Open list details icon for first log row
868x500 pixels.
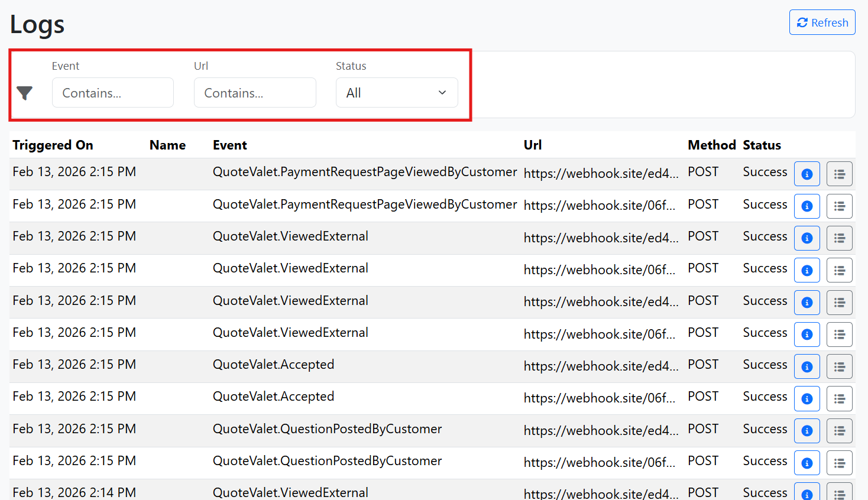pos(839,174)
